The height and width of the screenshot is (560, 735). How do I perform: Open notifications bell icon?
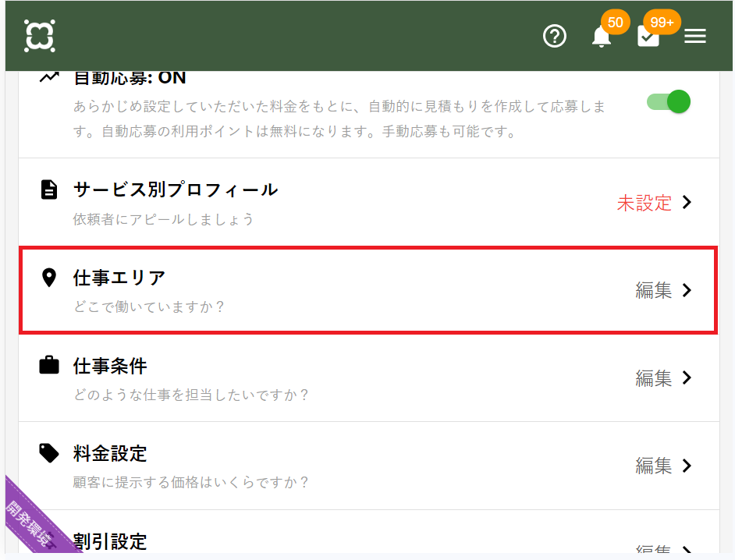tap(602, 37)
